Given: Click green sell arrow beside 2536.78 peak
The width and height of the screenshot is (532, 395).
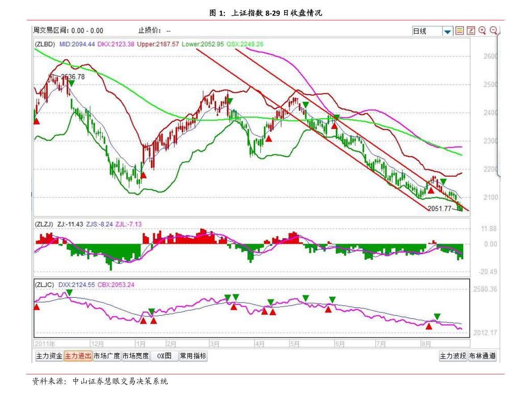Looking at the screenshot, I should pyautogui.click(x=71, y=83).
